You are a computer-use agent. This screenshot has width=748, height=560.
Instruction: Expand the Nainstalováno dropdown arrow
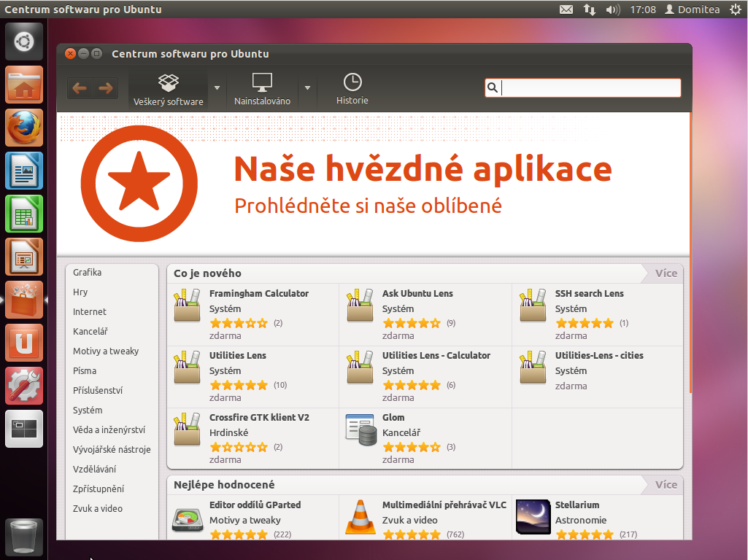coord(307,88)
